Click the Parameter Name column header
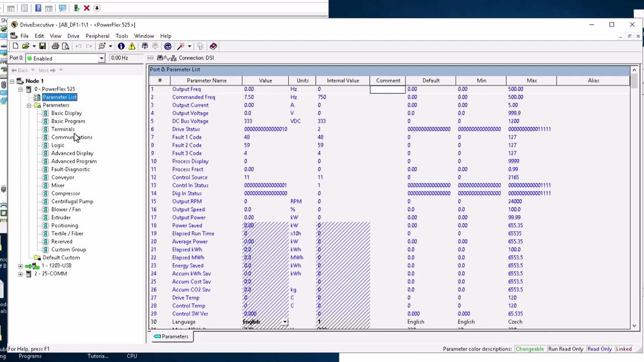 click(x=206, y=80)
